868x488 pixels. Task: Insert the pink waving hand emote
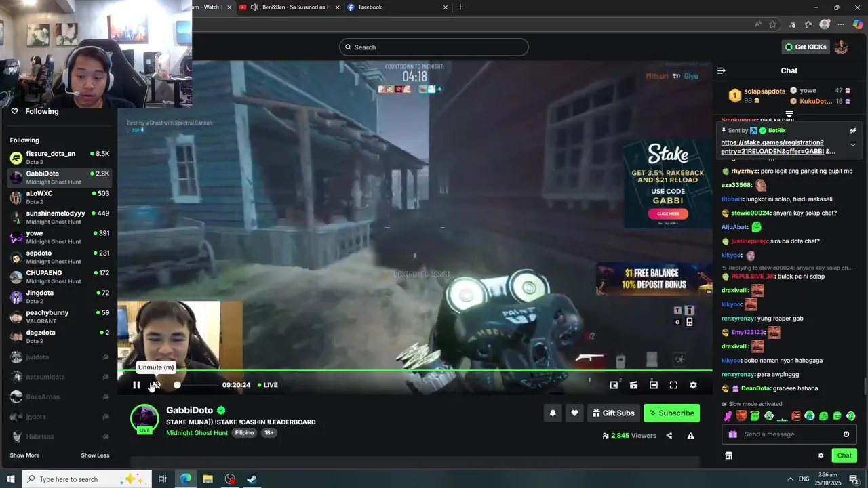coord(728,416)
